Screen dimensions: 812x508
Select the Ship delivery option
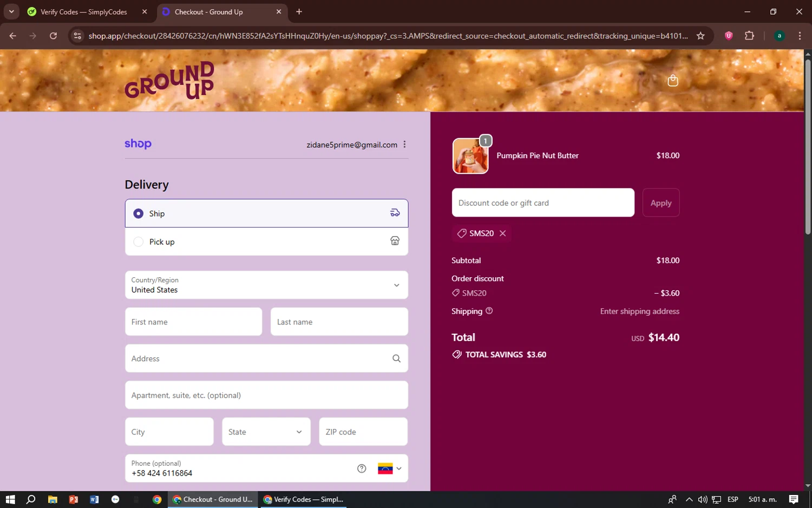[x=266, y=213]
